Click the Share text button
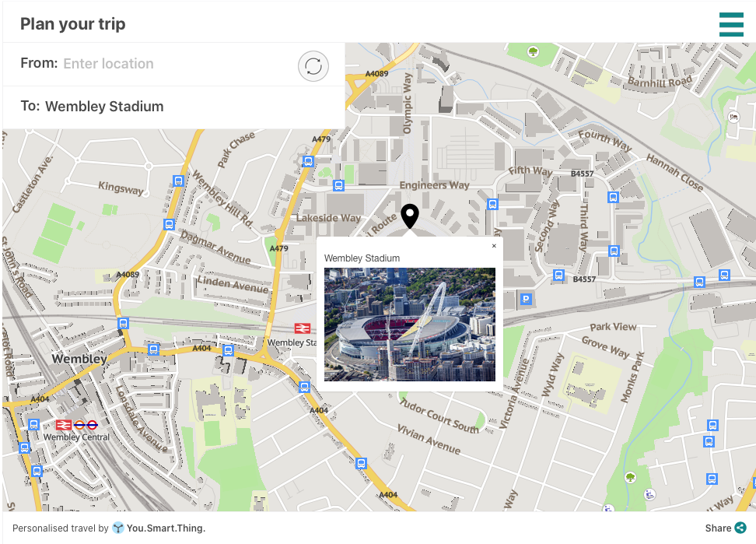756x544 pixels. pos(718,528)
